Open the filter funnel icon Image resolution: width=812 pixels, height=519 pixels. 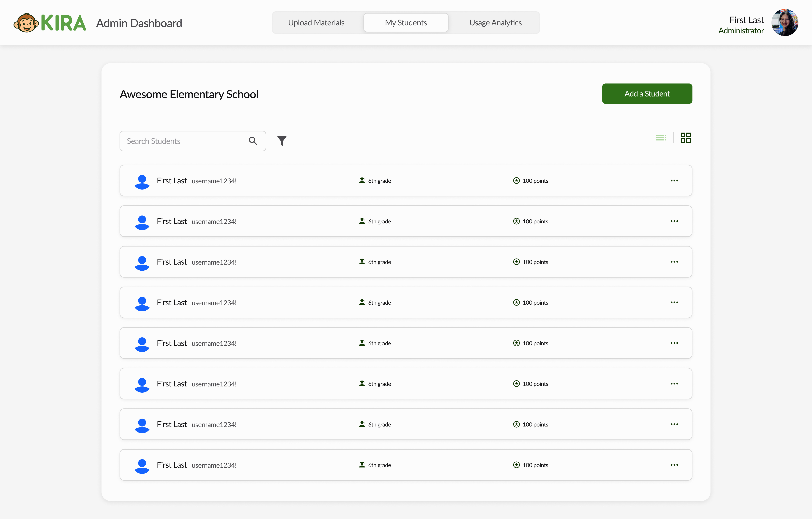click(x=282, y=141)
